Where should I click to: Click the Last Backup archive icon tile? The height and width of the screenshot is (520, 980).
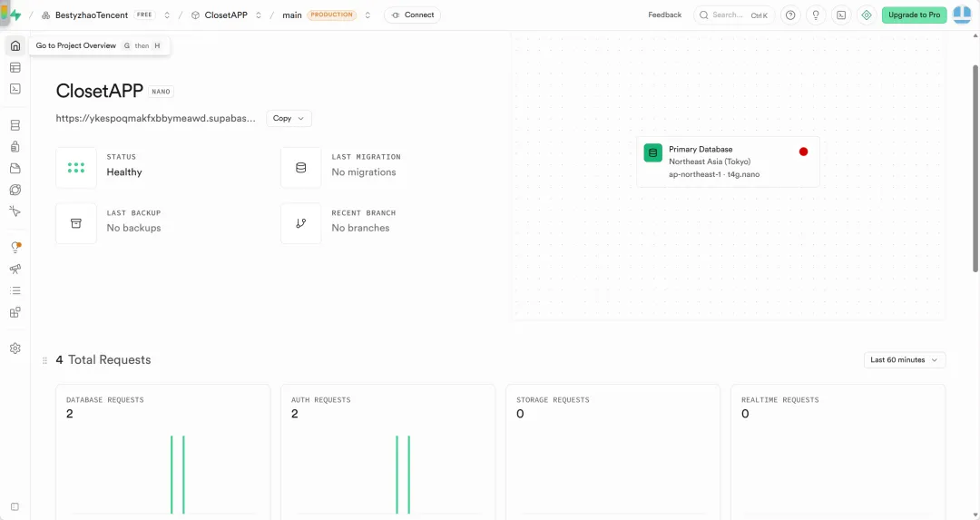point(76,223)
